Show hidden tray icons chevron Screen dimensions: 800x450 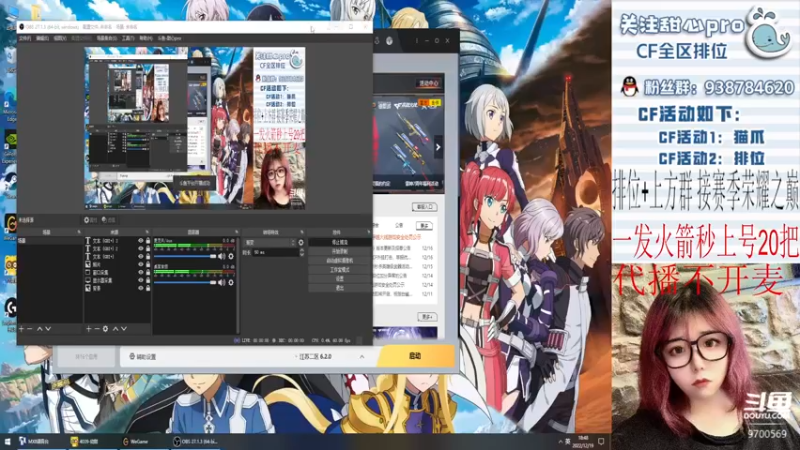[x=560, y=442]
